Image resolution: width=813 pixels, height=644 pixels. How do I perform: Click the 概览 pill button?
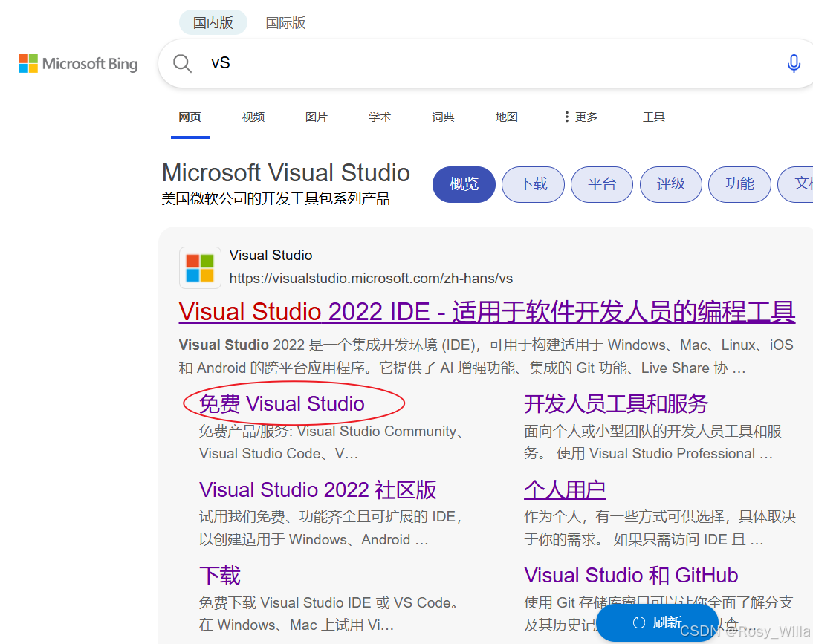point(464,184)
